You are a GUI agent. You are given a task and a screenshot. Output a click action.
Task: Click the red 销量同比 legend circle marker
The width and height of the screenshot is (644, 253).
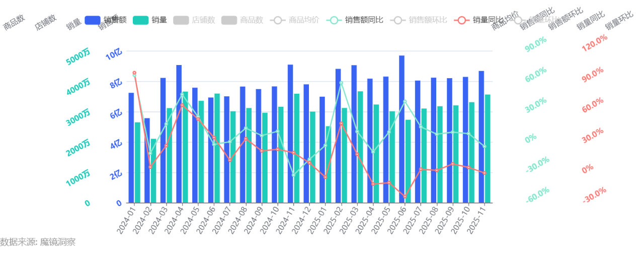(x=462, y=20)
